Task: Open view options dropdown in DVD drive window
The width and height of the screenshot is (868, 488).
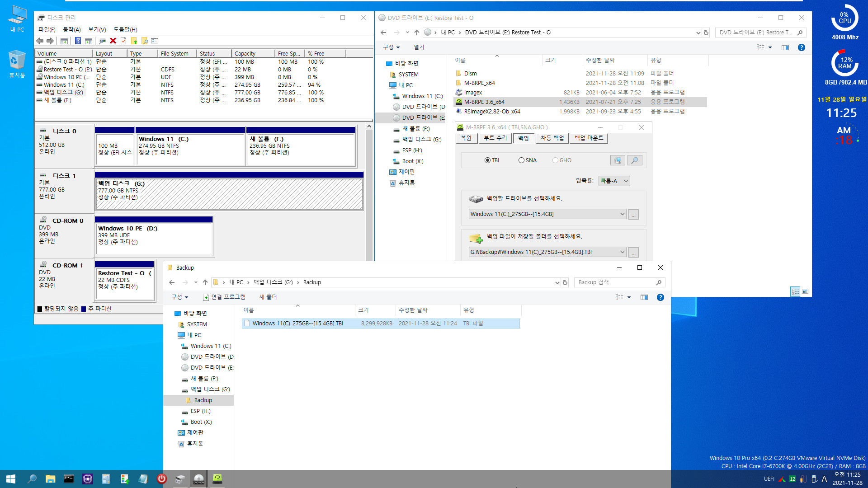Action: [x=770, y=47]
